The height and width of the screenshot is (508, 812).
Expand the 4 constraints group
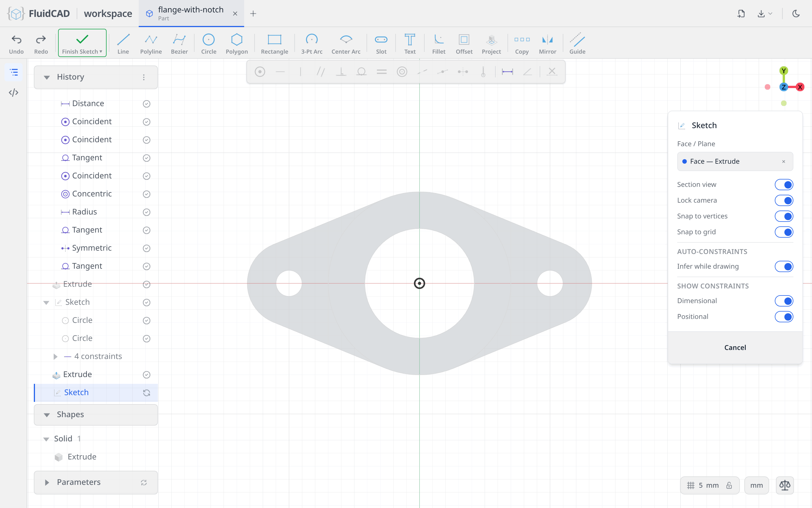pyautogui.click(x=55, y=356)
